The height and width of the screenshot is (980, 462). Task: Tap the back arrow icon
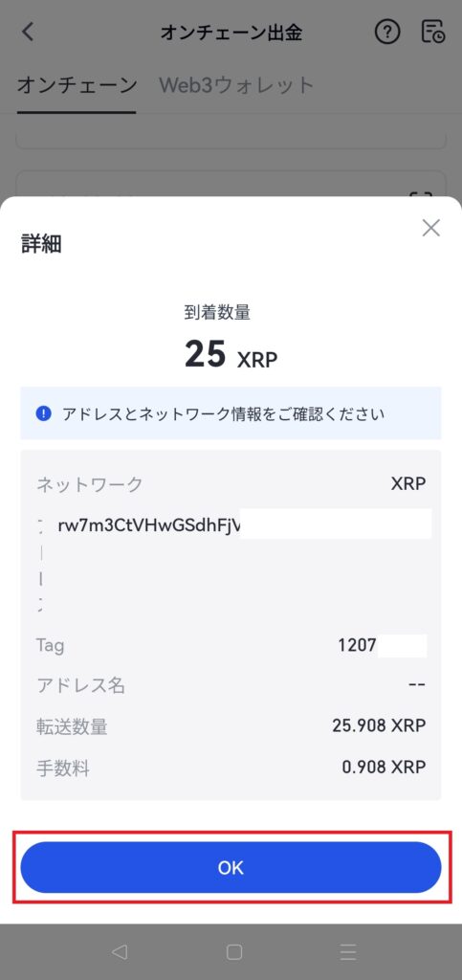pos(28,32)
